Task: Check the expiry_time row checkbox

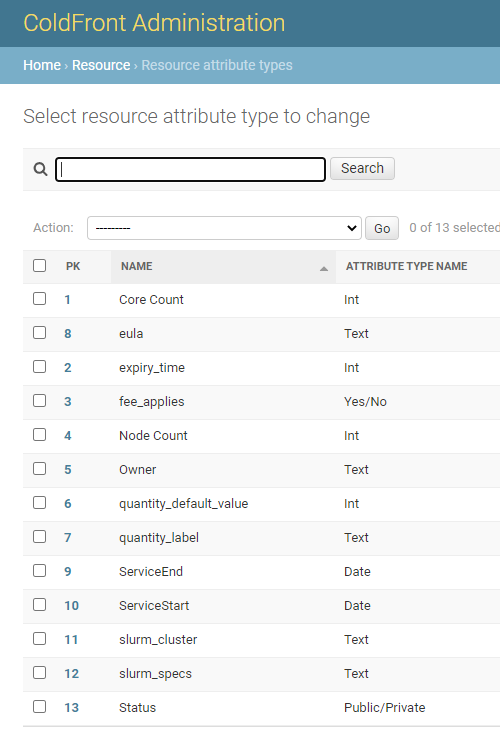Action: click(40, 367)
